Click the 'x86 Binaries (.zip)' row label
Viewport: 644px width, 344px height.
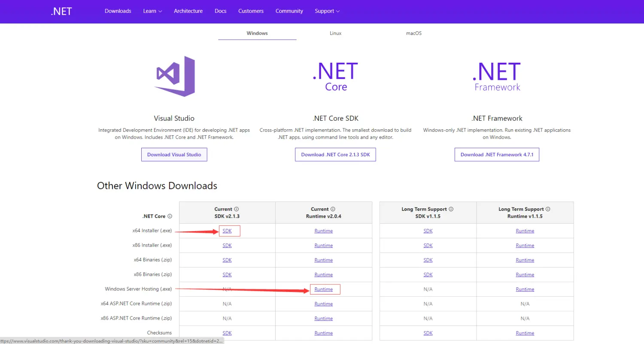pos(152,275)
